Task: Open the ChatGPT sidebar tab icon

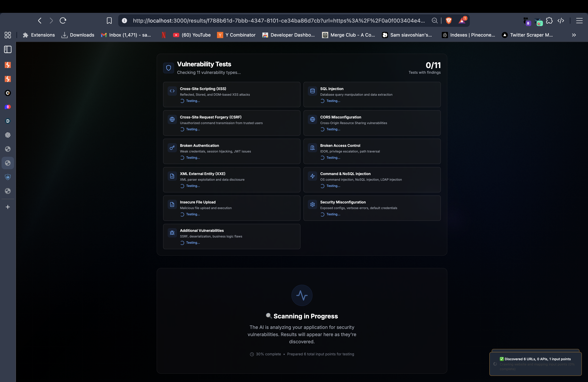Action: (8, 135)
